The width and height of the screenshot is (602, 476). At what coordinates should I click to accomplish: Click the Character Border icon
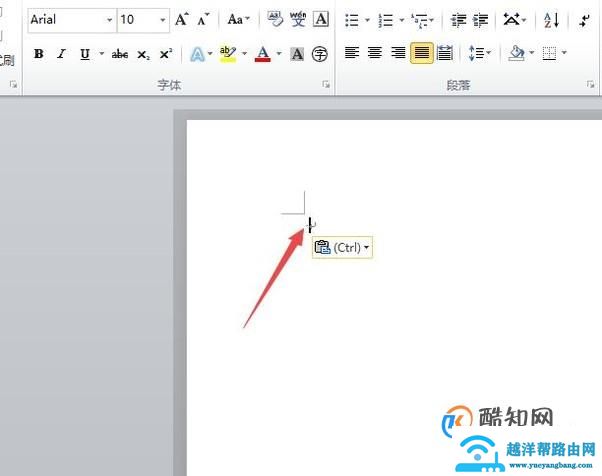(321, 19)
